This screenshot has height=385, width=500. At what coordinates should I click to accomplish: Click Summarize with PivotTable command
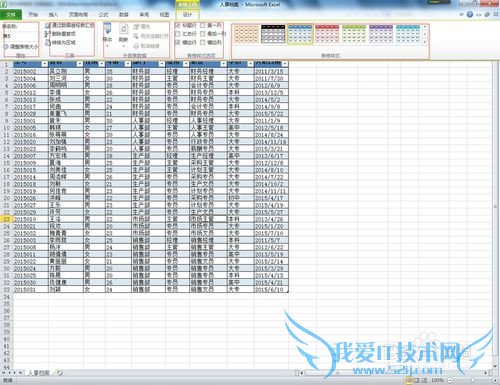coord(70,25)
